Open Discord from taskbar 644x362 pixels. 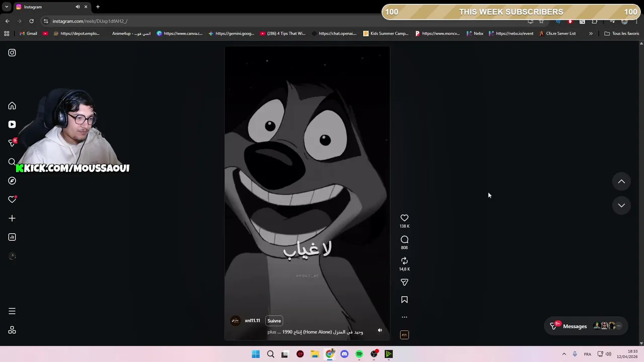click(344, 354)
